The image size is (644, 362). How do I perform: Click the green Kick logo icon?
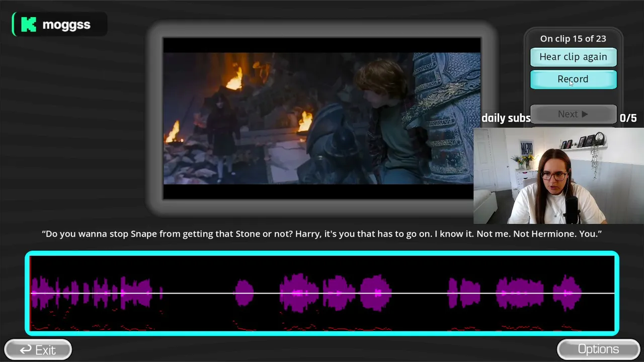pyautogui.click(x=29, y=24)
